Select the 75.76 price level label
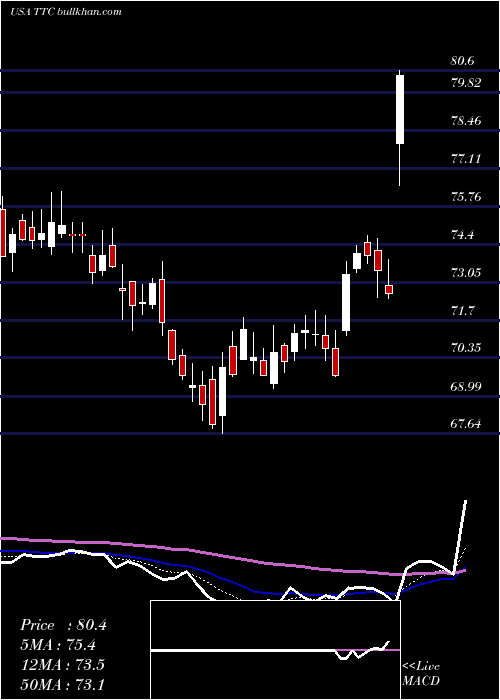Image resolution: width=500 pixels, height=700 pixels. point(466,196)
